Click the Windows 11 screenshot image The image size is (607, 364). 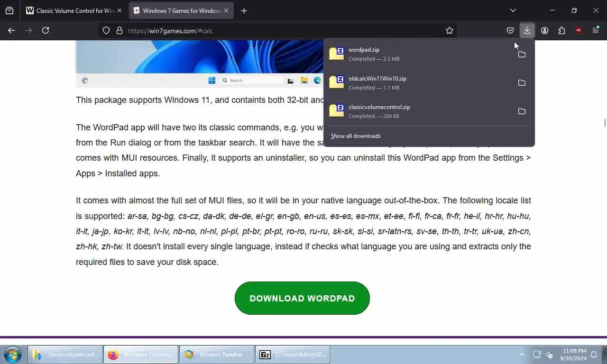(x=199, y=64)
